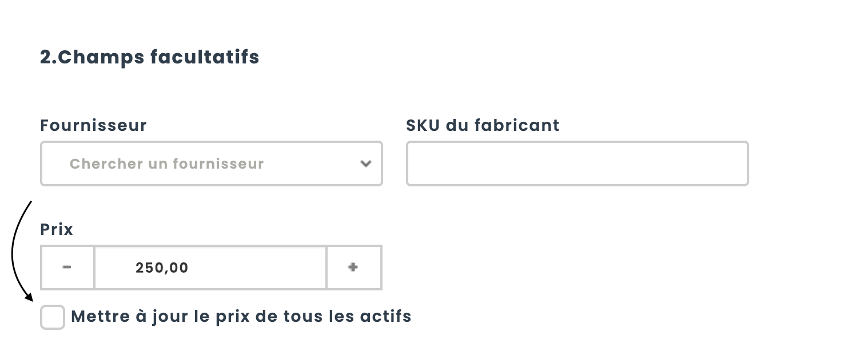The image size is (868, 343).
Task: Click the plus icon to increase Prix
Action: 353,268
